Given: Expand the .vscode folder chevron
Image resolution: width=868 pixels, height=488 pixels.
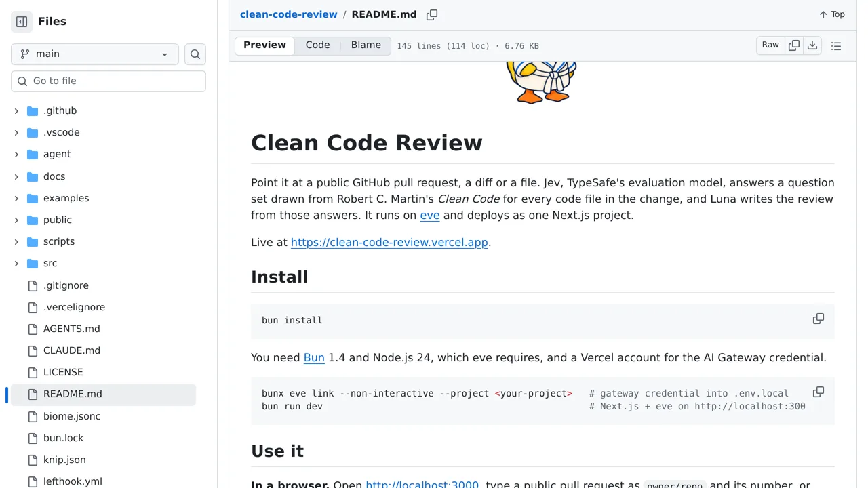Looking at the screenshot, I should 16,132.
